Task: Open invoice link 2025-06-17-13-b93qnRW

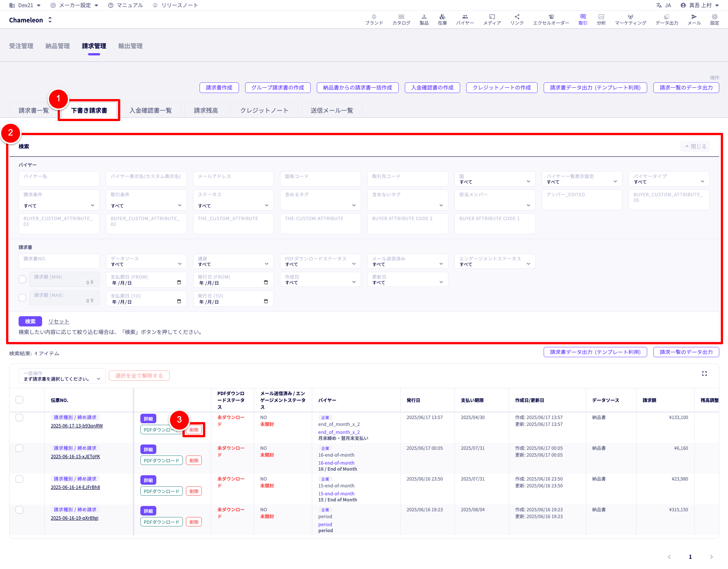Action: pyautogui.click(x=77, y=426)
